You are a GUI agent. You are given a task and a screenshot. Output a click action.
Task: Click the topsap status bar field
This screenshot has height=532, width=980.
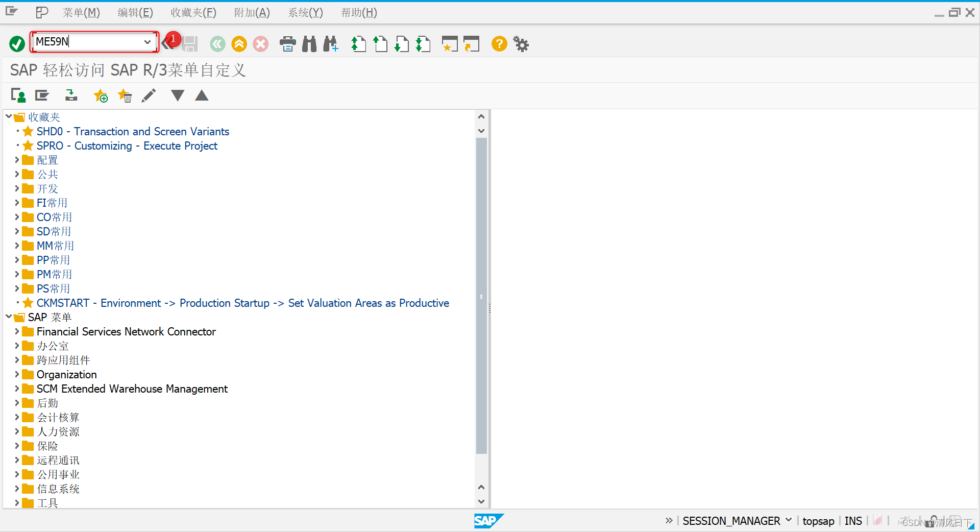click(818, 521)
